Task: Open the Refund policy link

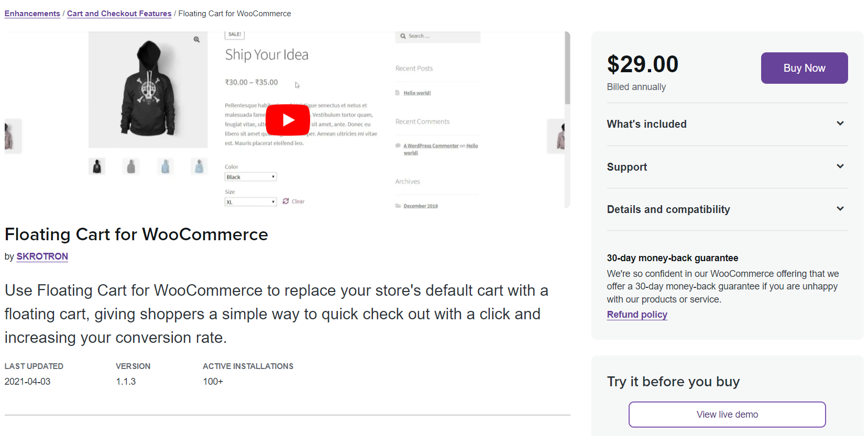Action: (636, 314)
